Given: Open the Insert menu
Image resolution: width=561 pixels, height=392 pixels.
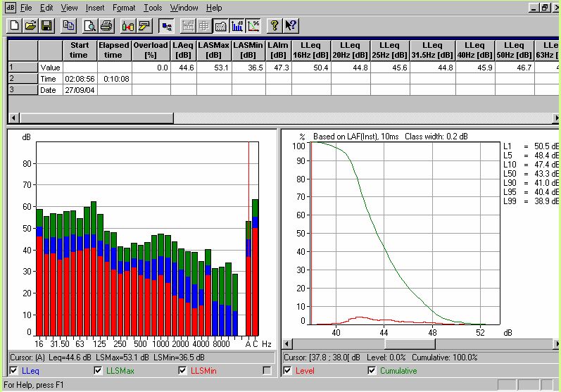Looking at the screenshot, I should pos(95,8).
